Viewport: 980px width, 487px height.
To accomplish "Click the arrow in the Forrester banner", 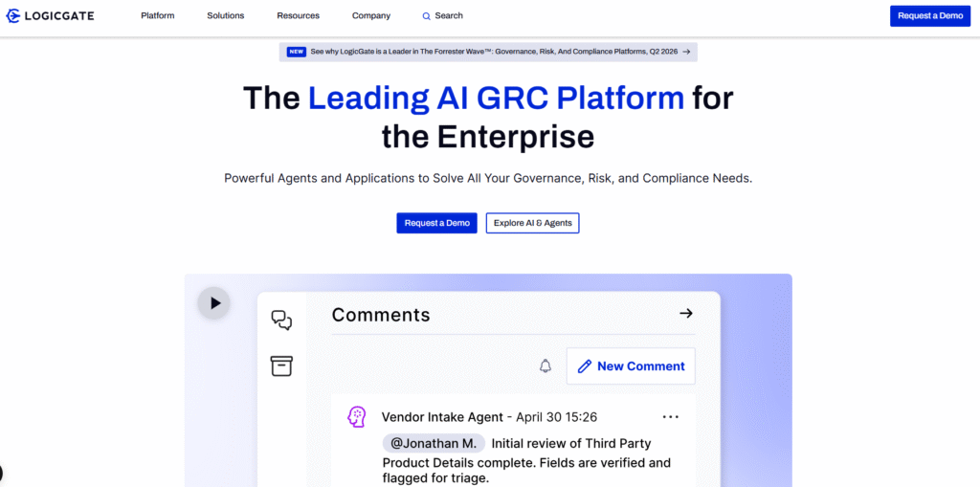I will pos(686,52).
